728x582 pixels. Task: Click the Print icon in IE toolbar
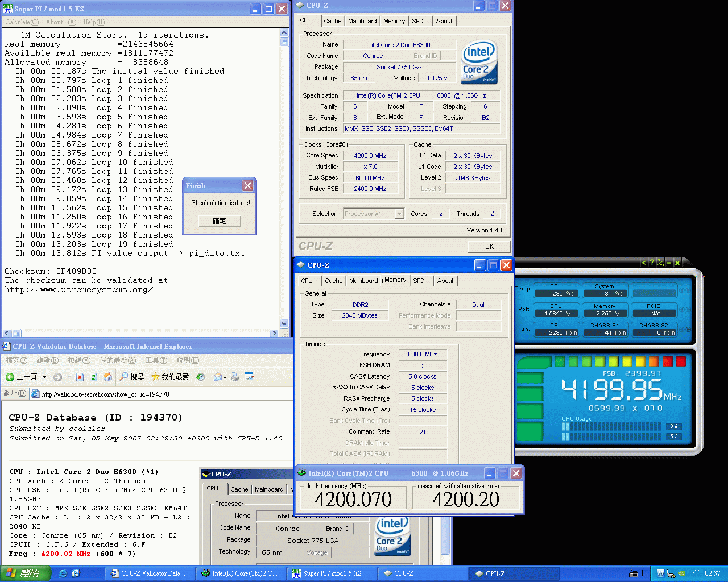235,377
